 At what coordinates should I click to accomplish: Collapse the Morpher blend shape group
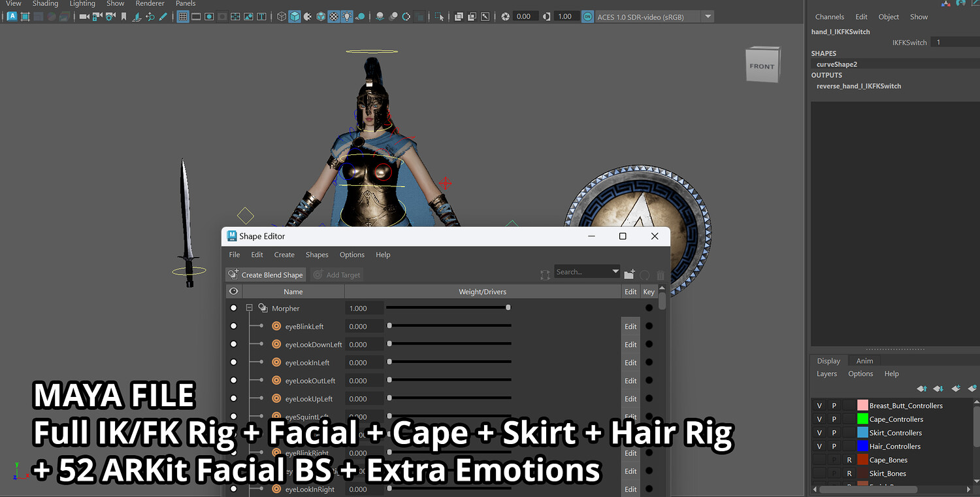click(x=249, y=308)
